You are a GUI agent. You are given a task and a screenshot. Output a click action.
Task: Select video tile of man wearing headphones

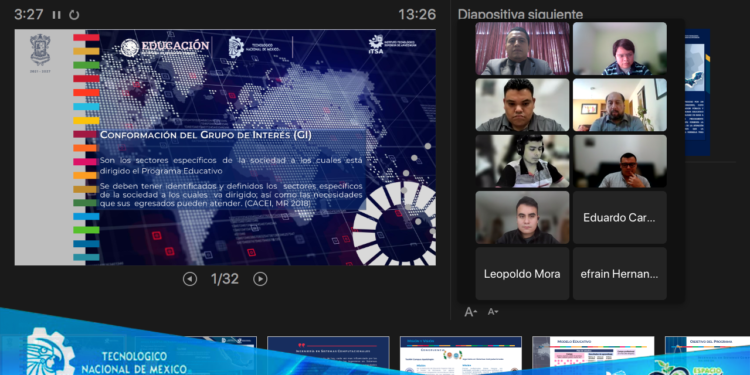point(522,161)
